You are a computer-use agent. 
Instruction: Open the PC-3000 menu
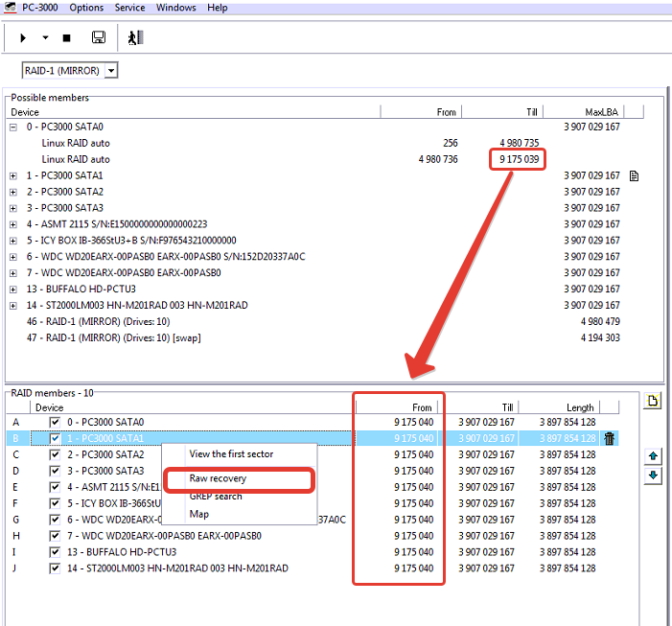tap(40, 8)
